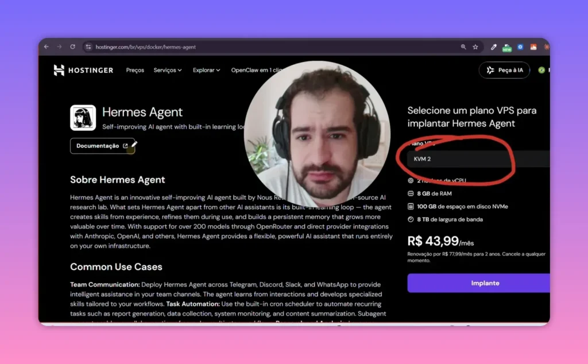Expand the Explorar dropdown menu
The width and height of the screenshot is (588, 364).
pos(206,70)
